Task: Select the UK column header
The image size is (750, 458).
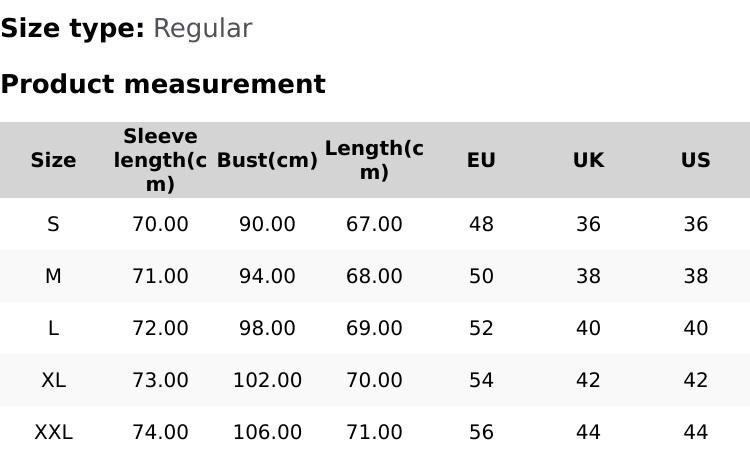Action: (588, 160)
